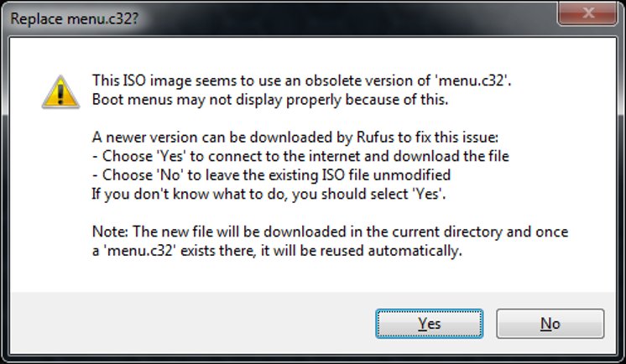
Task: Click the blank title bar area beside the title
Action: pos(347,18)
